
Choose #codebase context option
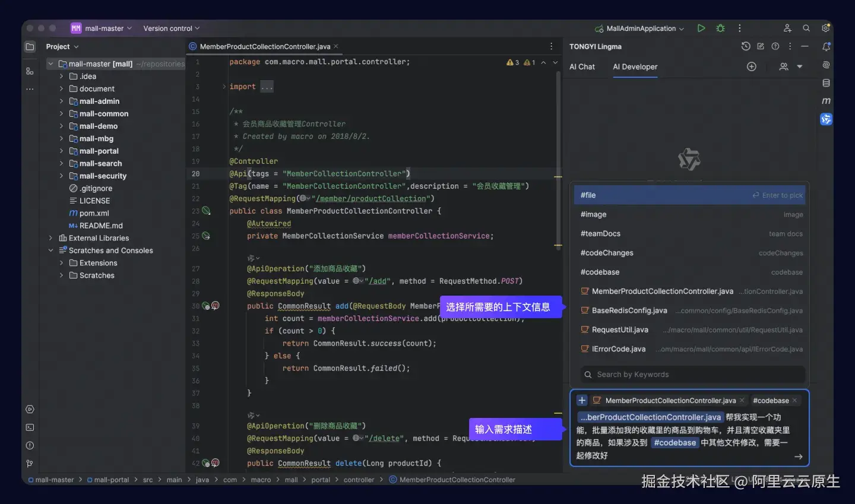click(690, 272)
